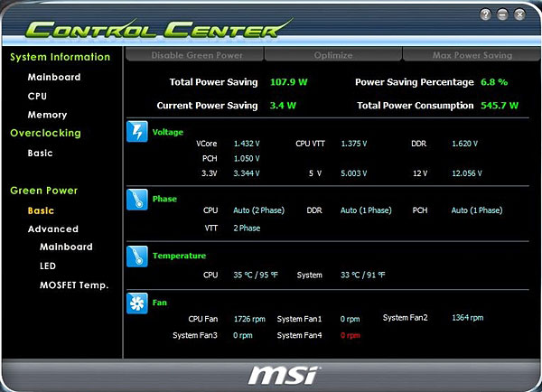Click the 12 V rail value 12.056 V

tap(467, 173)
